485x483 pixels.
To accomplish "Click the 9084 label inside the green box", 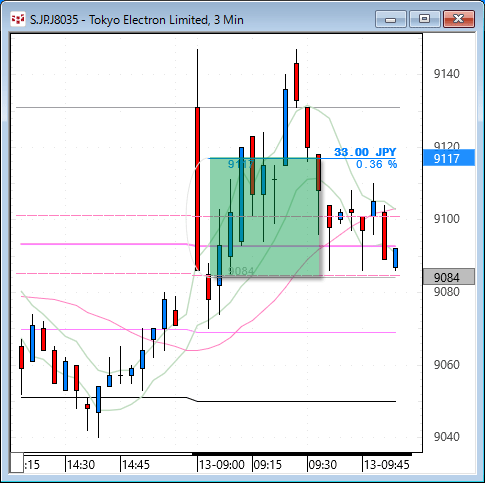I will click(x=241, y=271).
